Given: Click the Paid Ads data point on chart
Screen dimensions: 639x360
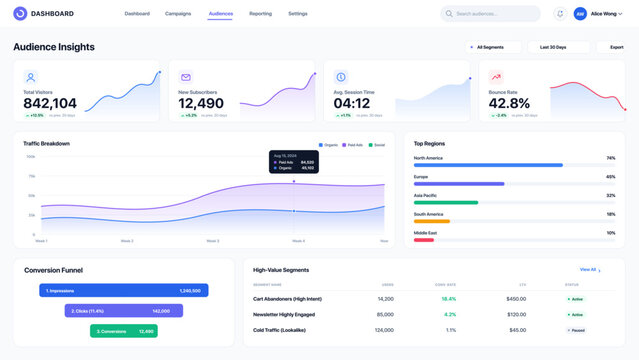Looking at the screenshot, I should [294, 181].
